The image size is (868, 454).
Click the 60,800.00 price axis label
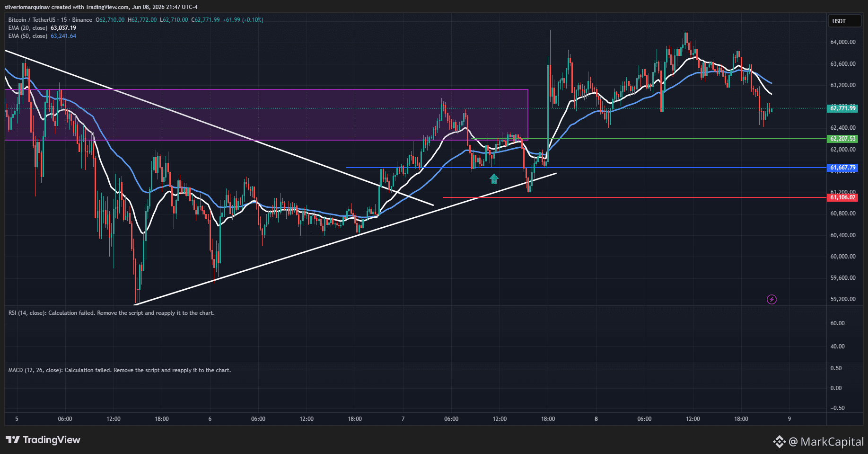point(843,214)
